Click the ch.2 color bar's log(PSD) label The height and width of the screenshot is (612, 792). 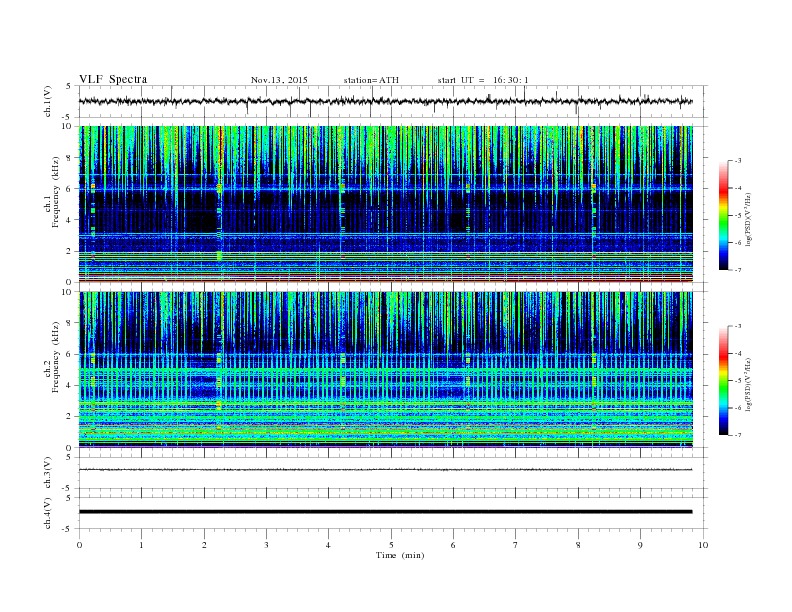pos(748,385)
